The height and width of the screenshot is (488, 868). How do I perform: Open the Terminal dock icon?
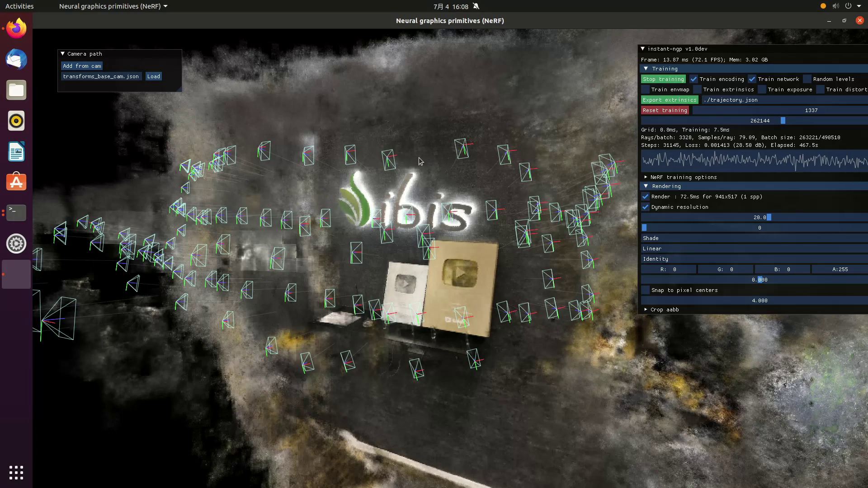(x=16, y=212)
